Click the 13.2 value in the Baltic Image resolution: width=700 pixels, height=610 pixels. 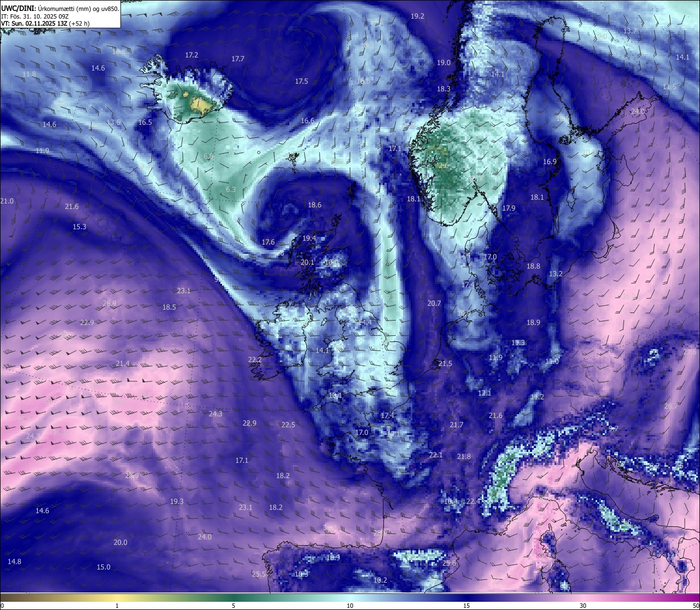point(556,274)
